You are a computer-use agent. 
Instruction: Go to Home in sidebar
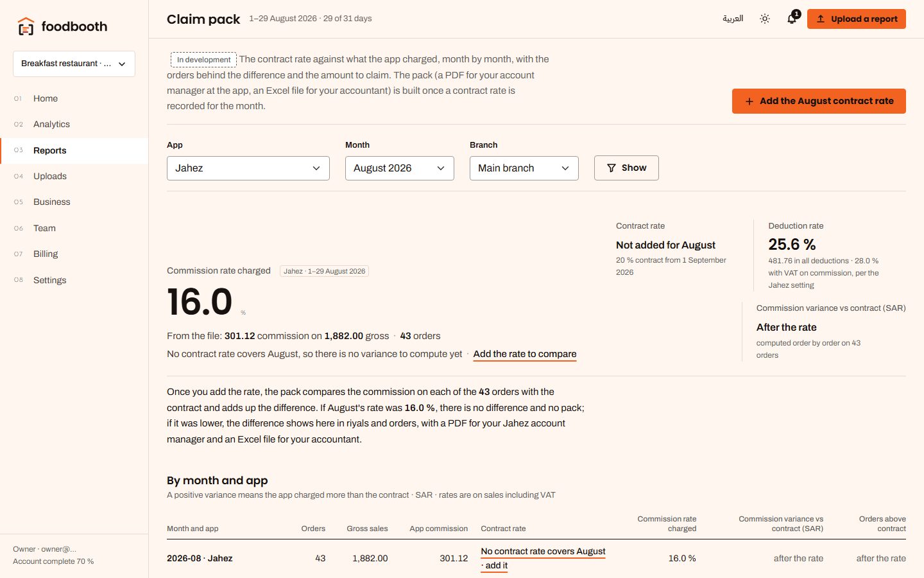[x=74, y=98]
